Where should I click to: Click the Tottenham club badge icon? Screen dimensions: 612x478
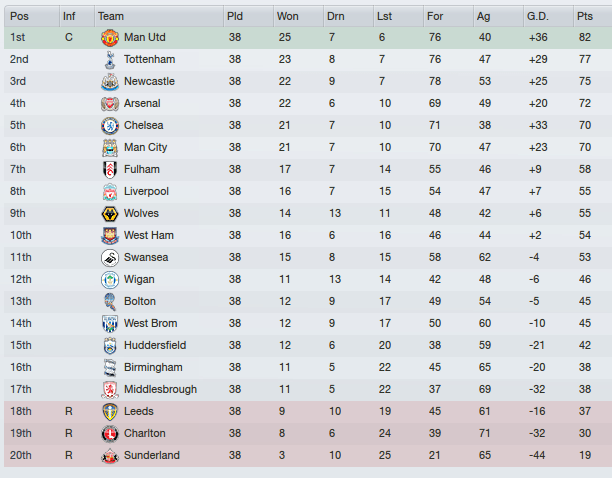coord(109,59)
